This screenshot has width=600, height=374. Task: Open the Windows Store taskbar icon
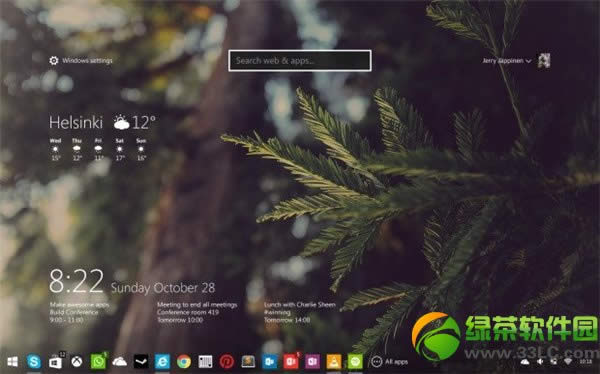[x=55, y=362]
